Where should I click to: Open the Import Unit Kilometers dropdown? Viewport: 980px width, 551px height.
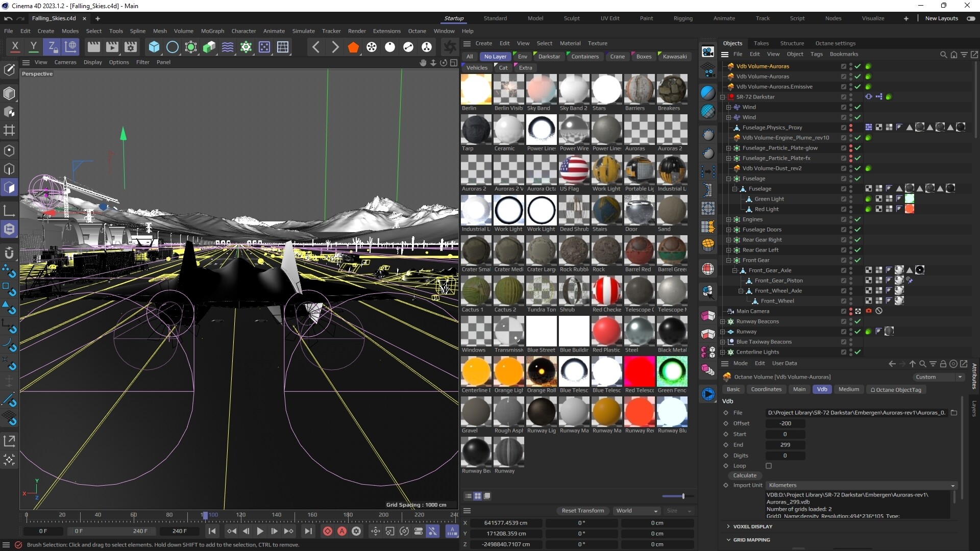point(861,485)
